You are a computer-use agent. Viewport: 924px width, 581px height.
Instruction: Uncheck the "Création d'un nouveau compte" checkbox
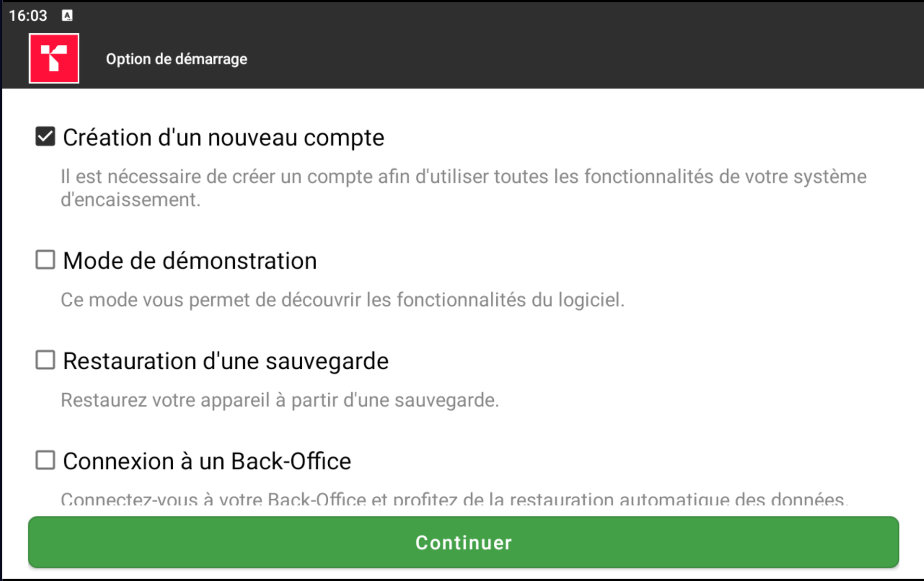(45, 137)
